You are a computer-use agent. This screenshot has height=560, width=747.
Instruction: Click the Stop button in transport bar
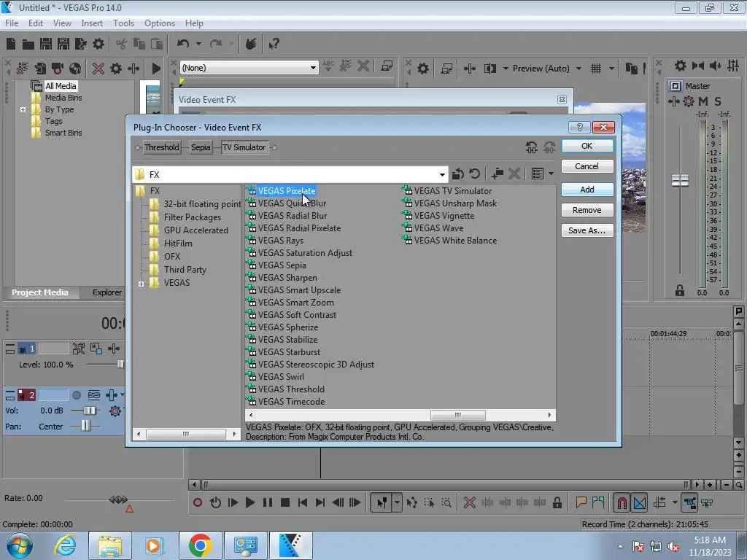285,502
